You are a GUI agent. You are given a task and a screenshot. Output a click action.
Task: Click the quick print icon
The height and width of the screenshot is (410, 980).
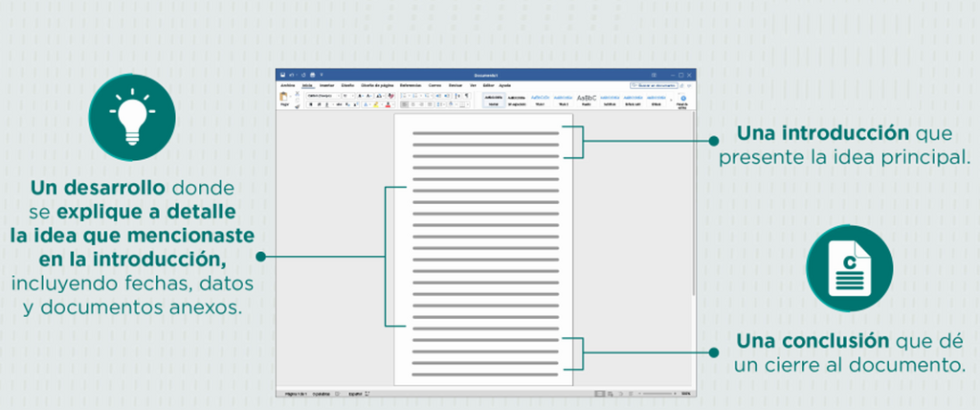312,74
